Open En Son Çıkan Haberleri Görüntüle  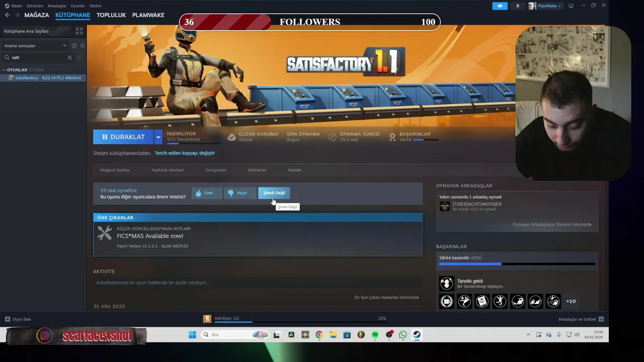(386, 297)
